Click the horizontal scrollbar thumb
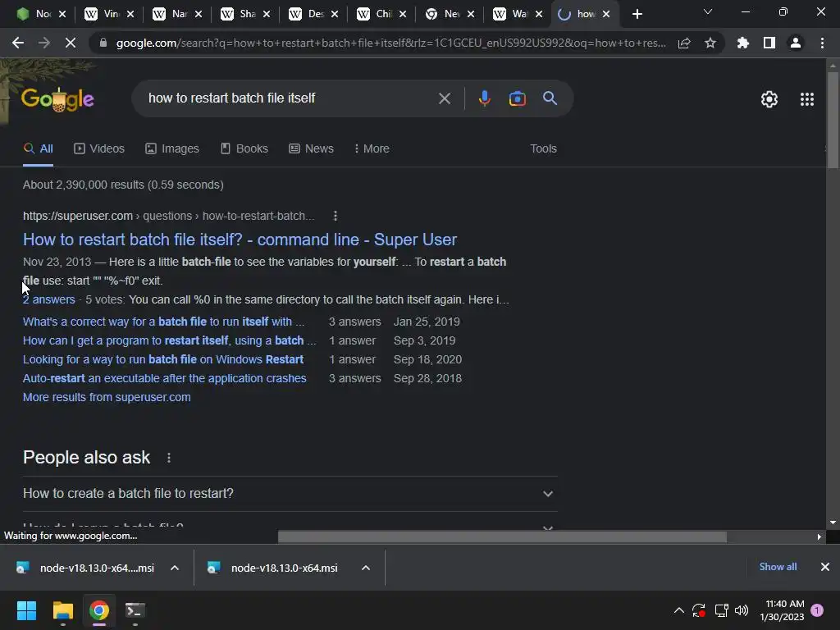The height and width of the screenshot is (630, 840). click(502, 536)
